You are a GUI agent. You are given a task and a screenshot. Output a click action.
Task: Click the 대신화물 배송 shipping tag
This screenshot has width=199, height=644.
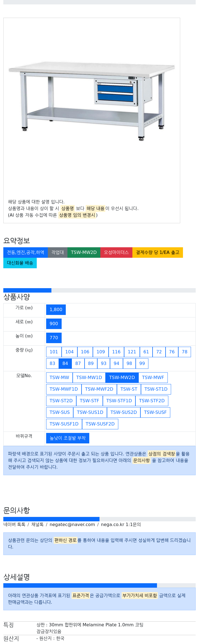click(20, 263)
